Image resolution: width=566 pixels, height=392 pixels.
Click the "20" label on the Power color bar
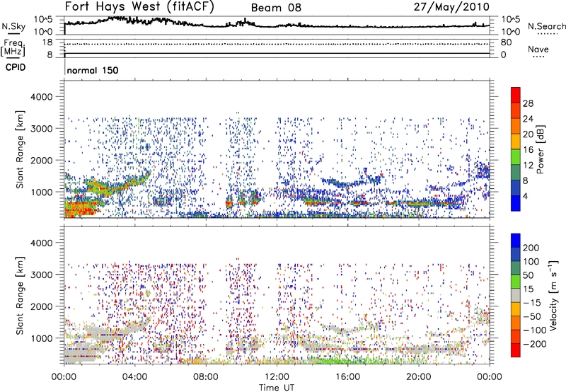coord(528,134)
